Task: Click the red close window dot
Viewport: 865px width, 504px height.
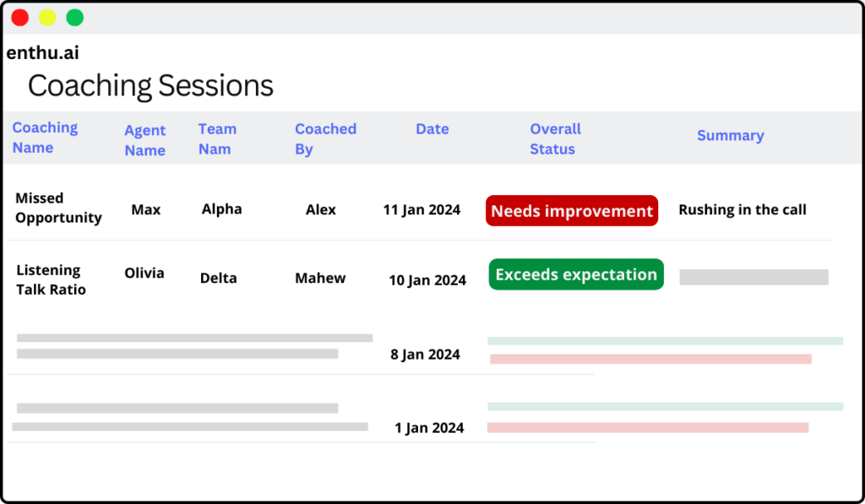Action: pos(19,18)
